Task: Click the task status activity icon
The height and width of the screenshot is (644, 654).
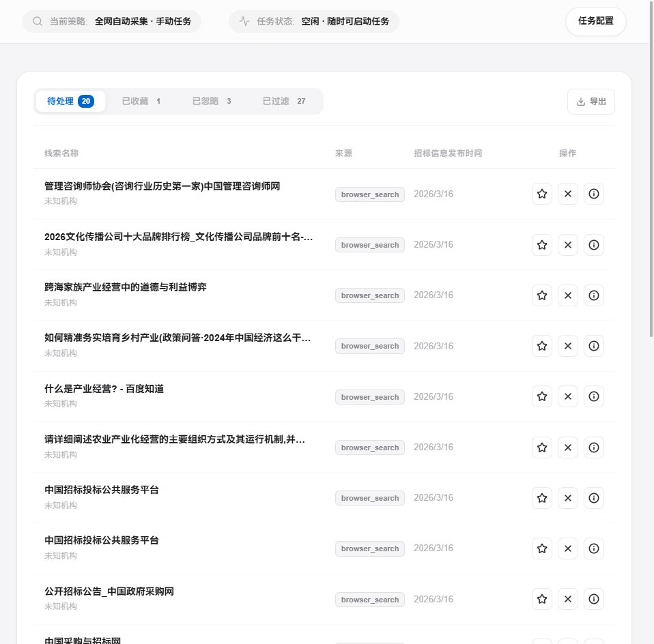Action: coord(244,21)
